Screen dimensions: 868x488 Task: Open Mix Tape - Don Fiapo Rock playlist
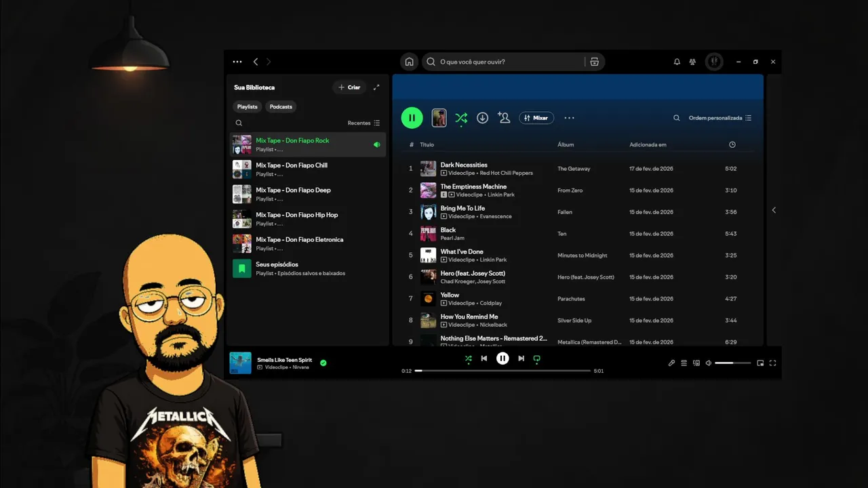pos(309,144)
